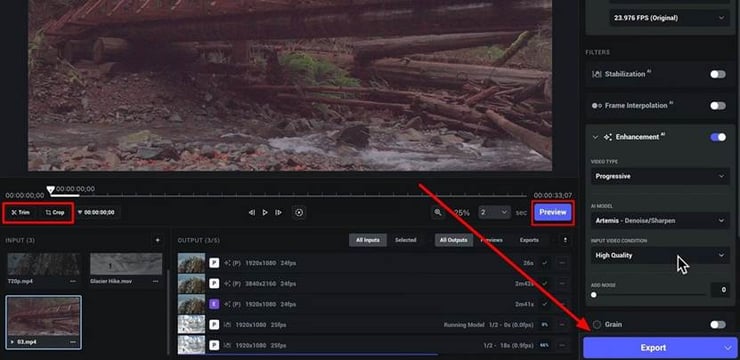Screen dimensions: 740x360
Task: Select the Exports filter tab
Action: pos(529,240)
